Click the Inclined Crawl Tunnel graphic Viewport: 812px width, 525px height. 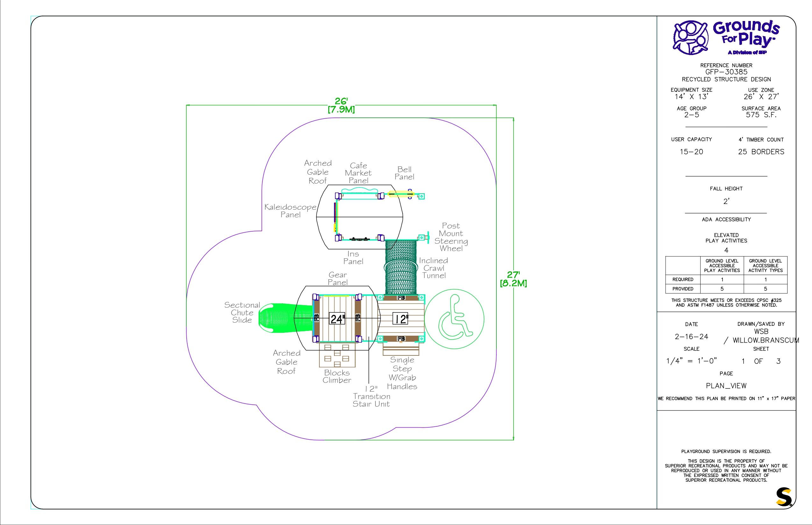tap(401, 268)
